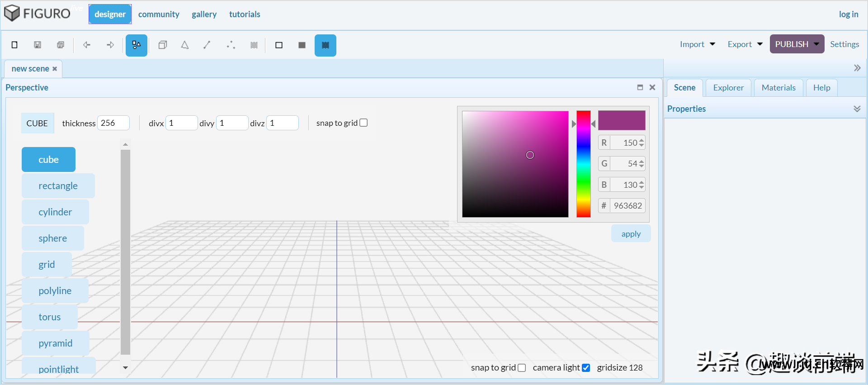Select the face triangle selection mode icon
The image size is (868, 385).
click(x=185, y=45)
